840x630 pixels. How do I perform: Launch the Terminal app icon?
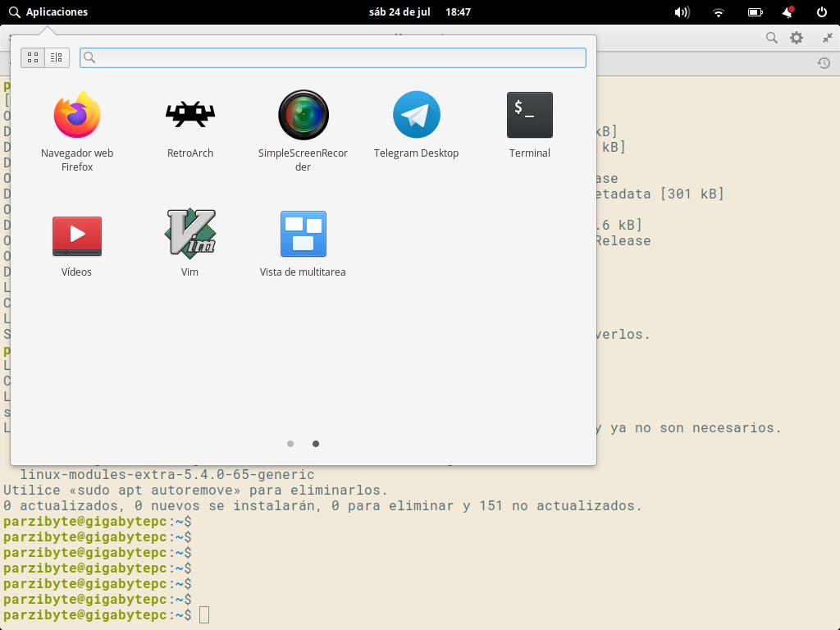[529, 125]
